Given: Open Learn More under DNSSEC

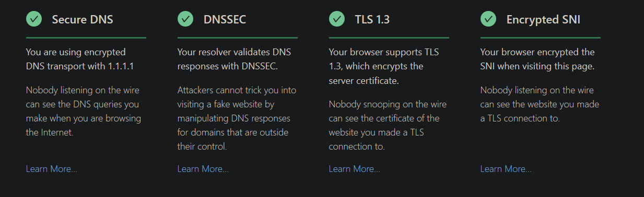Looking at the screenshot, I should (x=203, y=169).
